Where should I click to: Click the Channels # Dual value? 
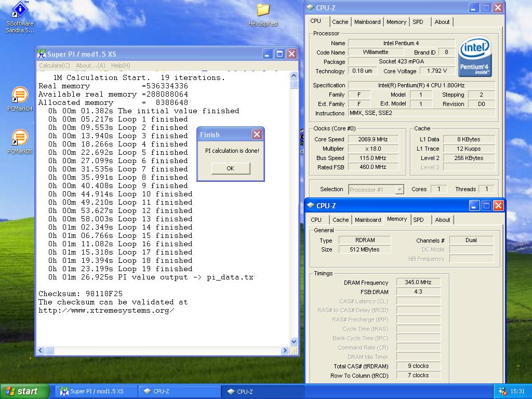(471, 240)
